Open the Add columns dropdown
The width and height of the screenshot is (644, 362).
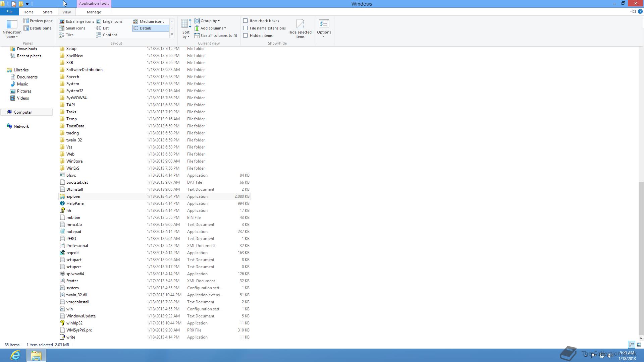pos(210,28)
